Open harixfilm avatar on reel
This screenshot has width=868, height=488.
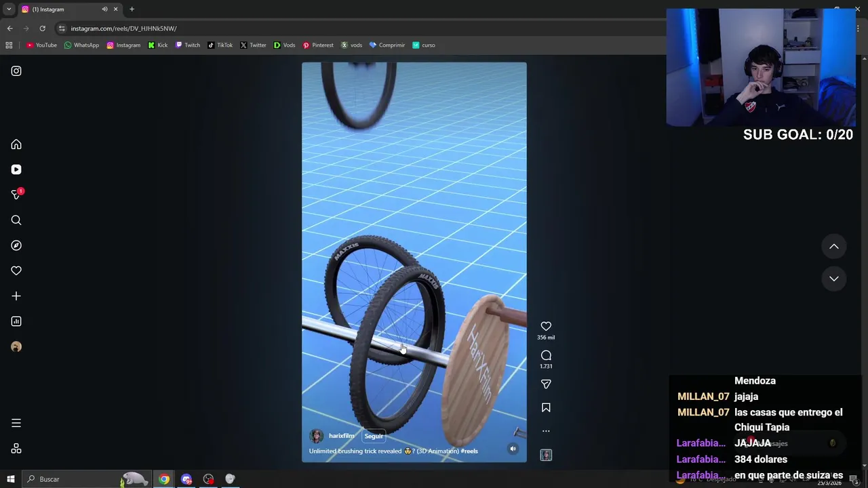coord(316,436)
